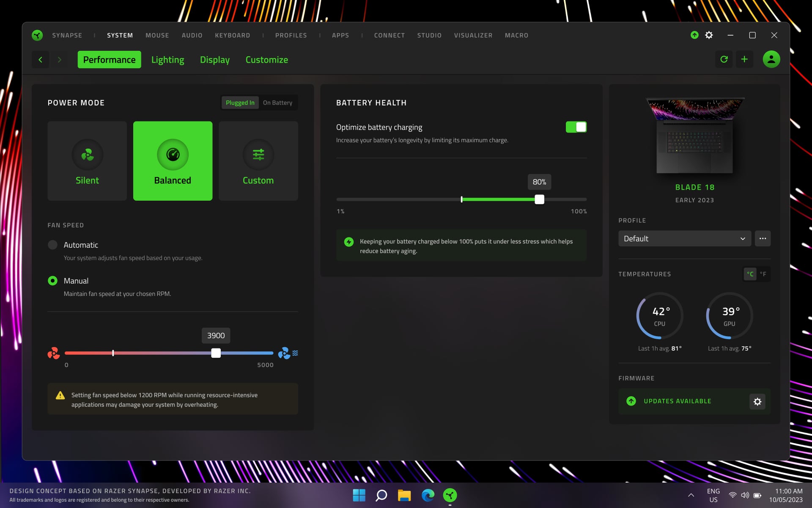
Task: Go back with the left arrow button
Action: pyautogui.click(x=41, y=60)
